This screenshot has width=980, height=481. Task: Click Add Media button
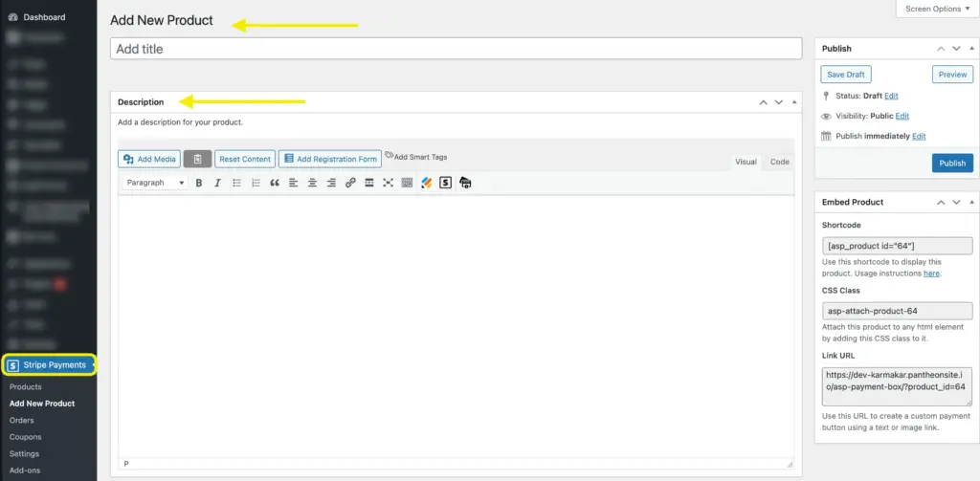click(x=149, y=159)
